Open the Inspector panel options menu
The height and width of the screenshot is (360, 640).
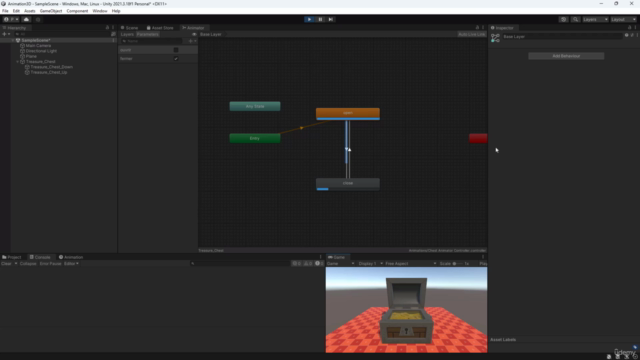[x=636, y=27]
